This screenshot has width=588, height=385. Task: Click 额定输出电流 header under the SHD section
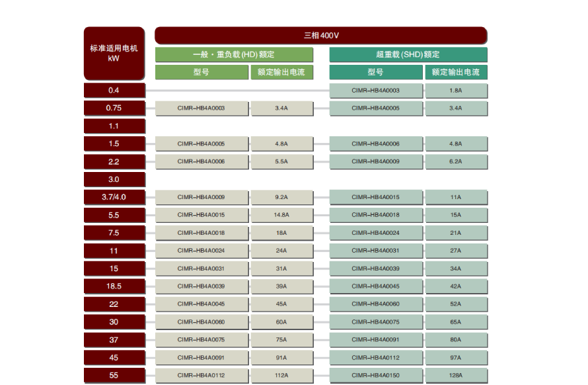(x=456, y=72)
